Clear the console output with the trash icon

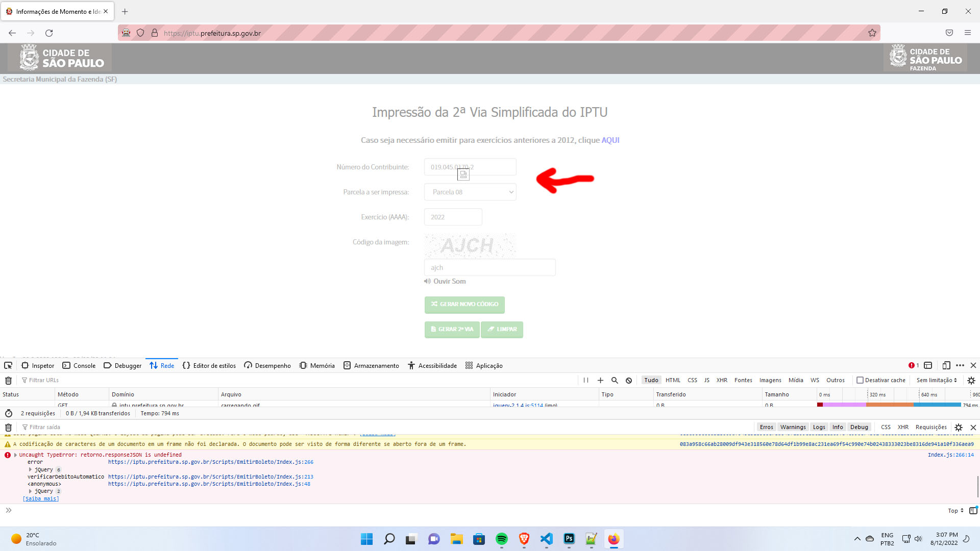click(x=8, y=427)
